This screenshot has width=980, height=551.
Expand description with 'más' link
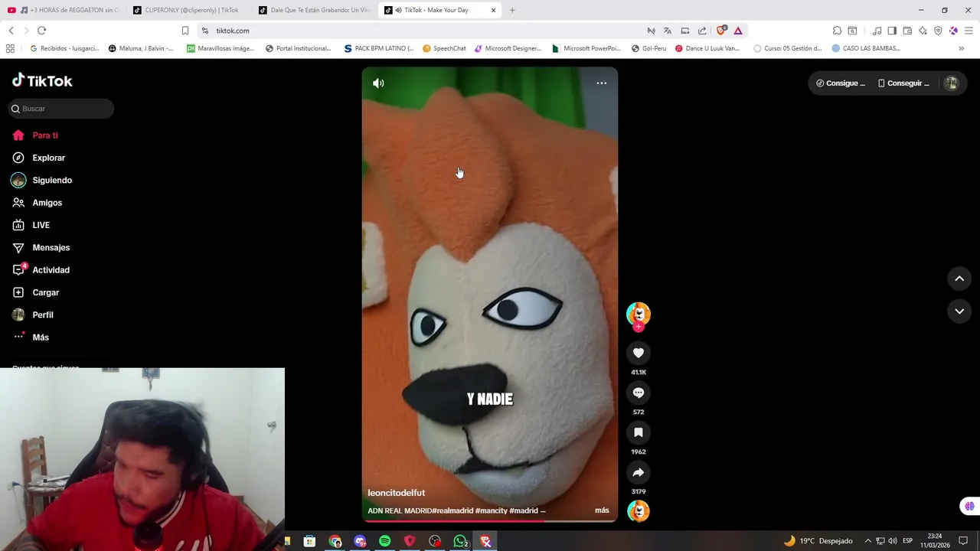tap(602, 510)
